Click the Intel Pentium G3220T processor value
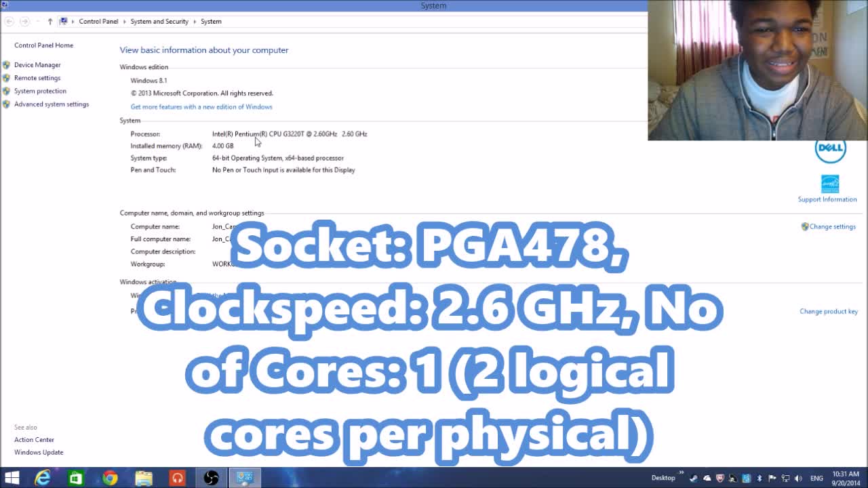Screen dimensions: 868x488 290,134
